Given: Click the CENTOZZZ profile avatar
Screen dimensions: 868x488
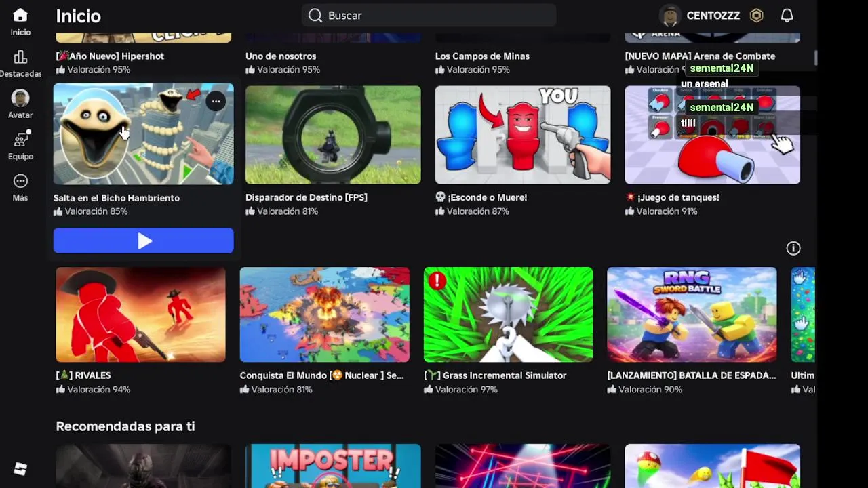Looking at the screenshot, I should tap(671, 16).
